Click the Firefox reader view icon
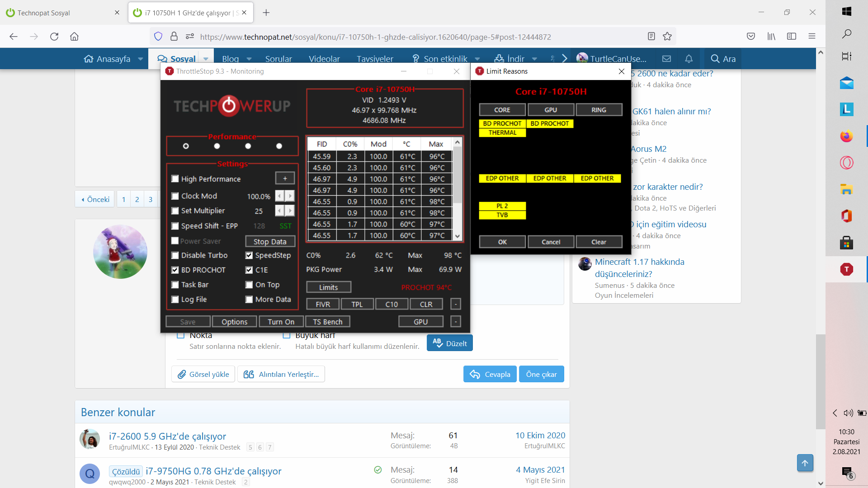Screen dimensions: 868x488 coord(651,37)
